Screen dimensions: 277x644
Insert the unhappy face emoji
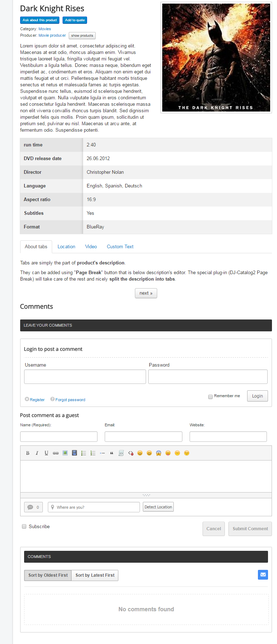point(177,453)
